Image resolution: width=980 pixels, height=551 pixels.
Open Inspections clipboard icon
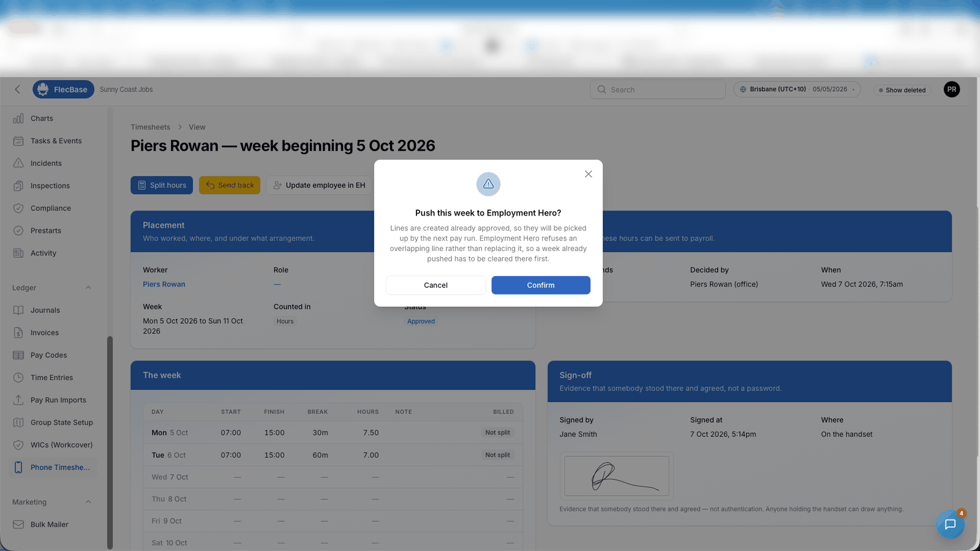18,186
